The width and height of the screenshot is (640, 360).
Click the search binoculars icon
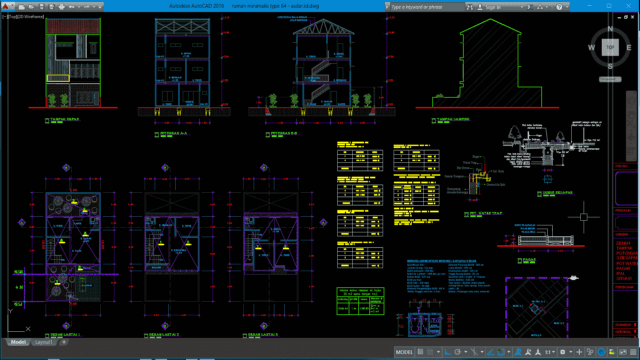coord(470,7)
